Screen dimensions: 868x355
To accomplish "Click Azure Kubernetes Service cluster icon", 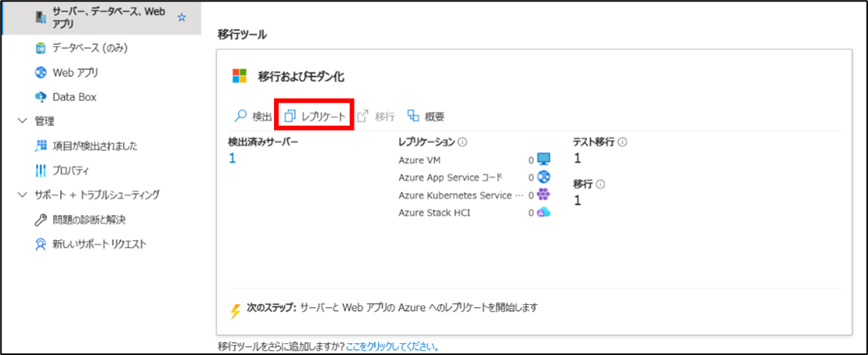I will point(544,194).
